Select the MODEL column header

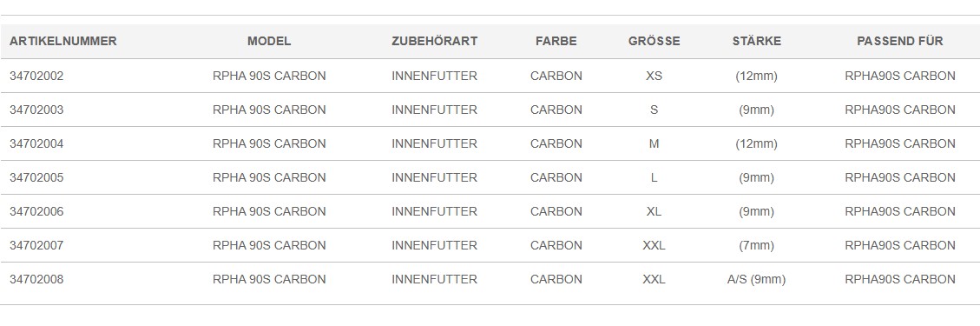(x=269, y=42)
